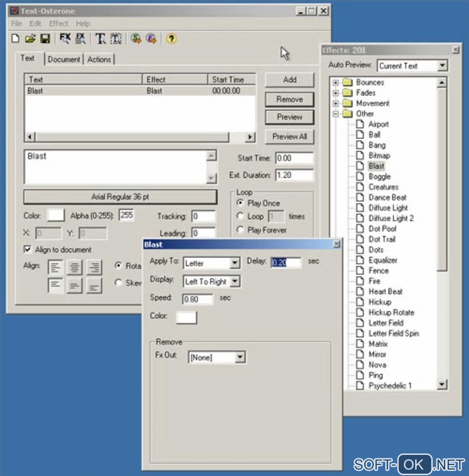This screenshot has width=469, height=476.
Task: Click the Arial Regular 36 pt font button
Action: pyautogui.click(x=120, y=197)
